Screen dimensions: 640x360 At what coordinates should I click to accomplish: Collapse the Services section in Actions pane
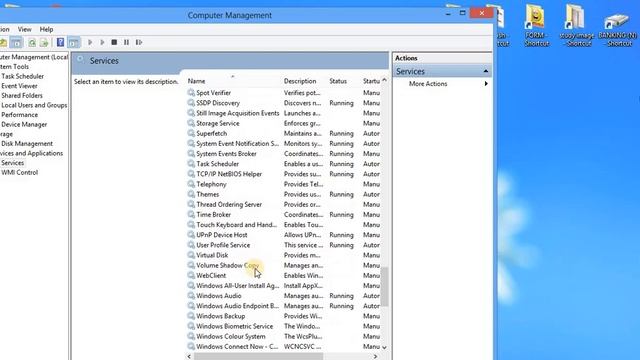(486, 71)
